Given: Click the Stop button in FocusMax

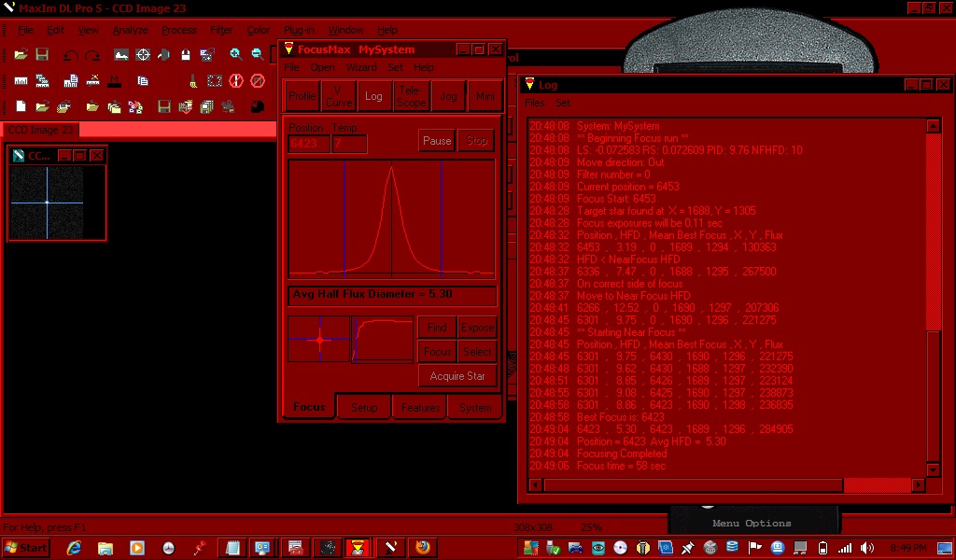Looking at the screenshot, I should coord(476,141).
